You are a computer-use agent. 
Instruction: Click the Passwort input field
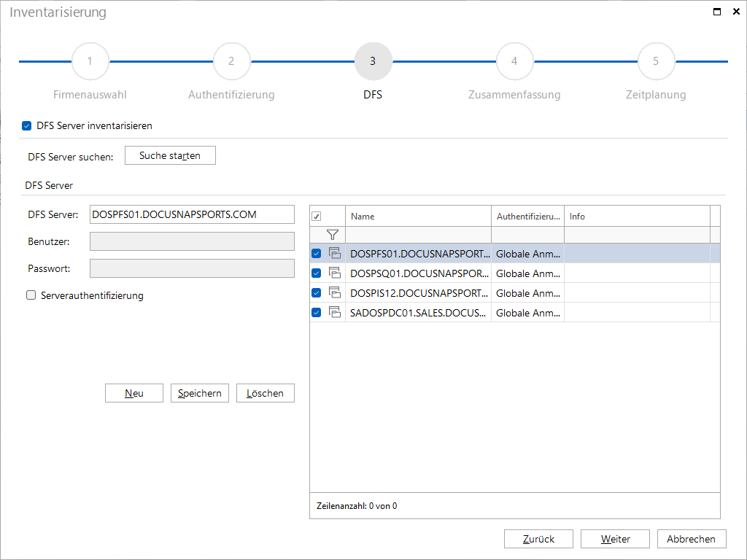192,268
